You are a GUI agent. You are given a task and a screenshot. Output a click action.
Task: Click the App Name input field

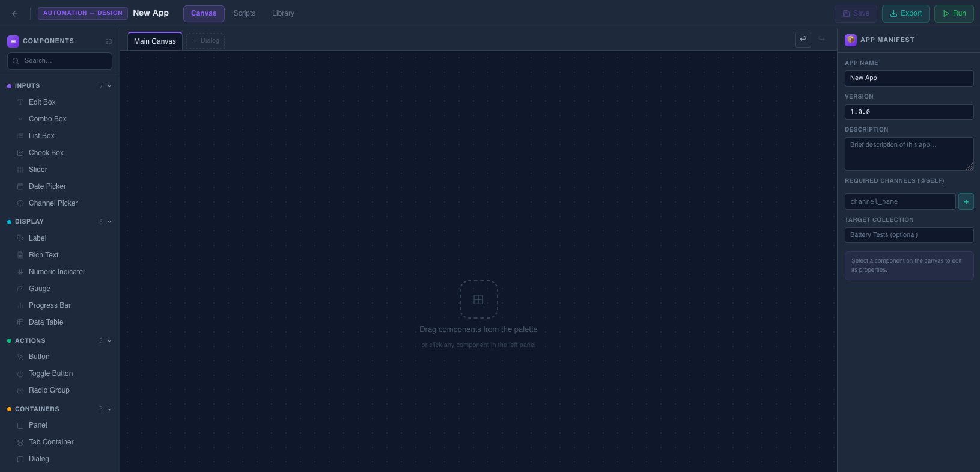coord(909,78)
